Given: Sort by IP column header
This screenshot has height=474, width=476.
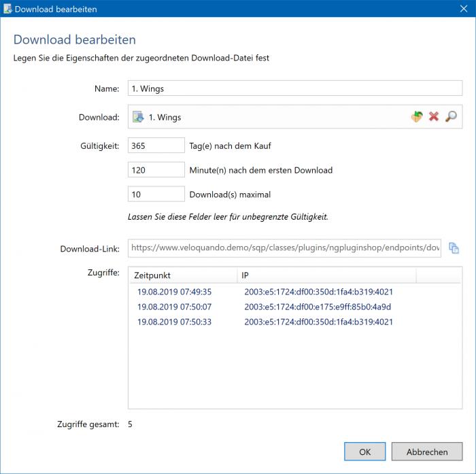Looking at the screenshot, I should [326, 275].
